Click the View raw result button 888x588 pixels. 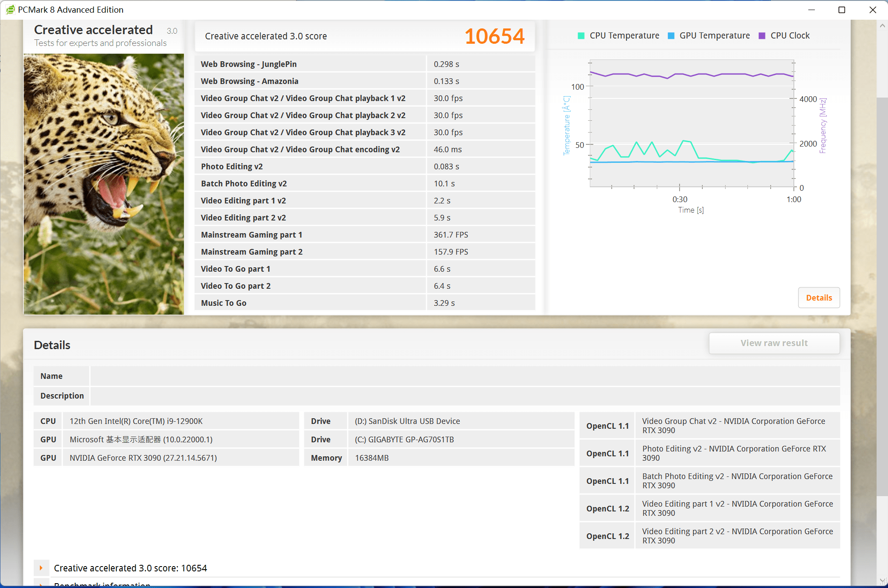pyautogui.click(x=774, y=343)
